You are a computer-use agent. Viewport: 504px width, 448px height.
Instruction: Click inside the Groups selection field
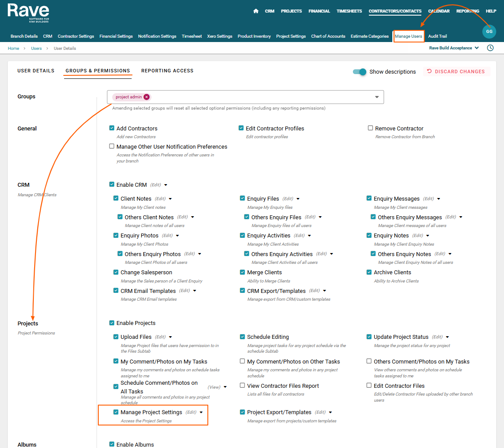[245, 97]
